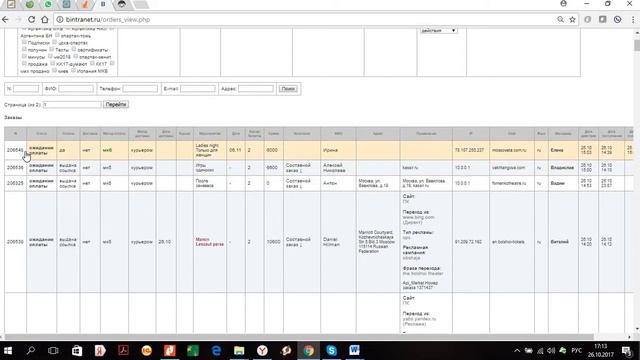Open Yandex Browser from the taskbar
Screen dimensions: 640x360
click(262, 350)
